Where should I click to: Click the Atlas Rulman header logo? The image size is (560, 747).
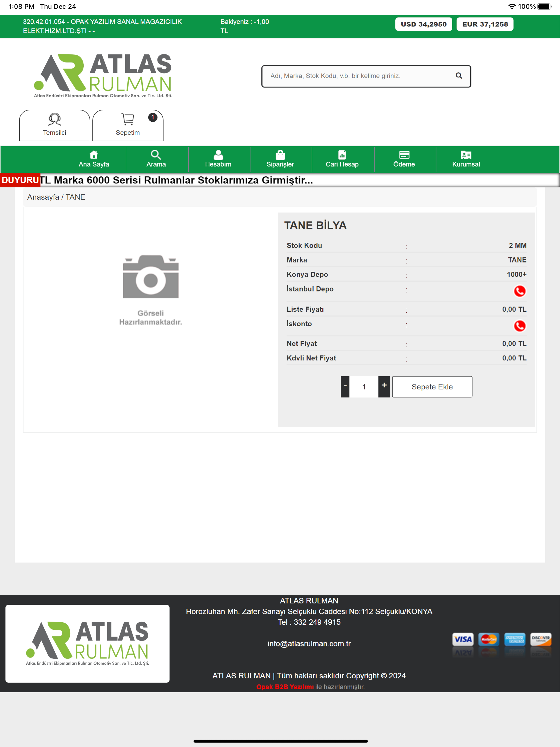point(103,76)
